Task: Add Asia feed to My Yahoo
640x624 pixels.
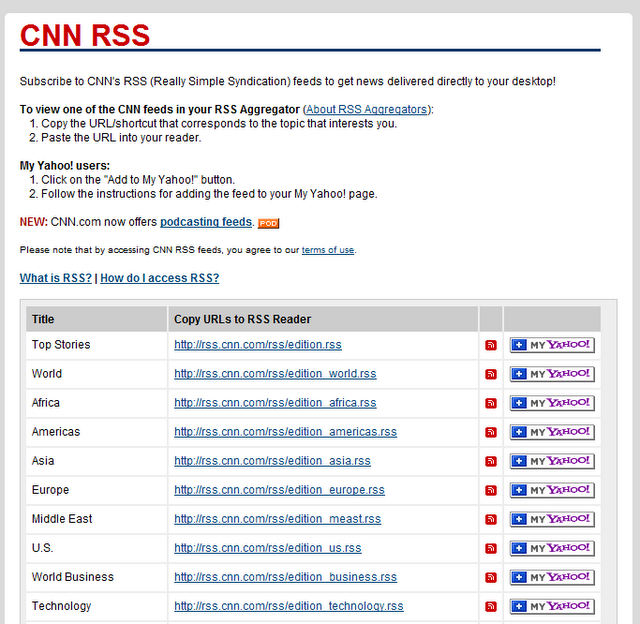Action: click(x=552, y=461)
